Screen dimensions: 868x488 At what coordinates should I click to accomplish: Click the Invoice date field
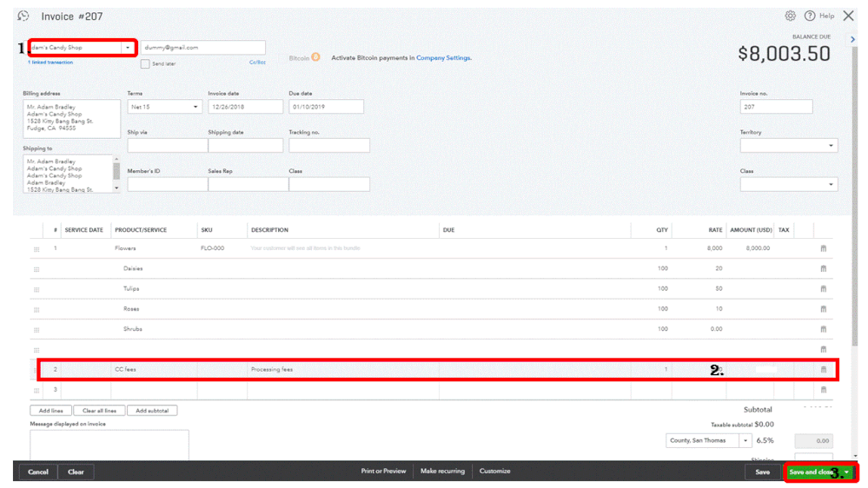pos(245,107)
